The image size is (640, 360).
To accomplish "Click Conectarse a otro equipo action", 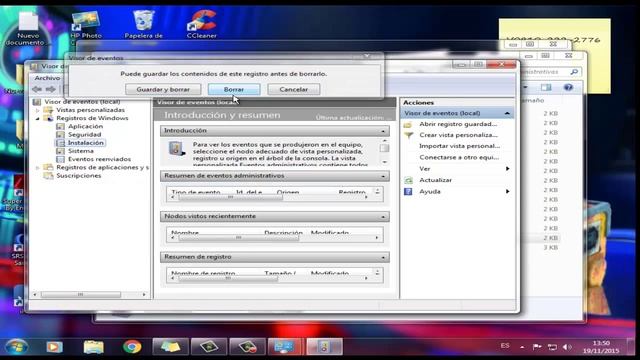I will [x=459, y=157].
